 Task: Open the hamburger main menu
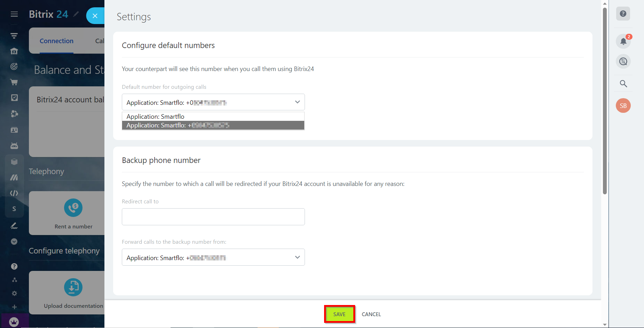14,14
